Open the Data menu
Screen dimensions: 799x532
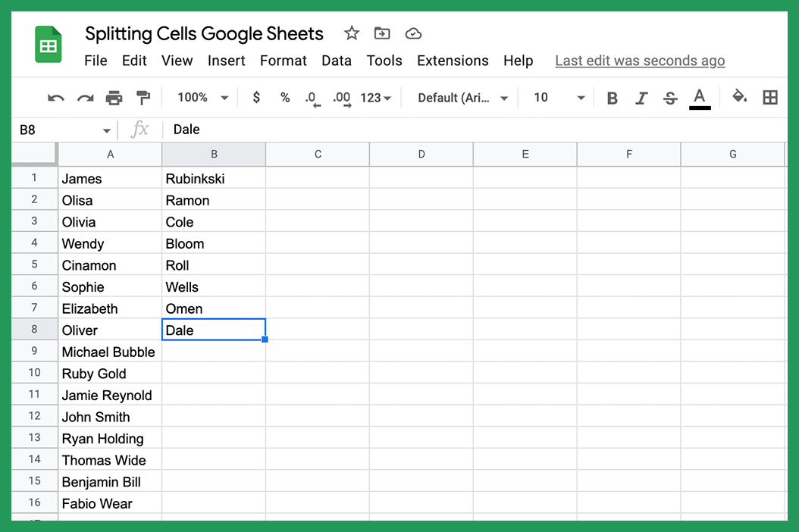pyautogui.click(x=337, y=61)
